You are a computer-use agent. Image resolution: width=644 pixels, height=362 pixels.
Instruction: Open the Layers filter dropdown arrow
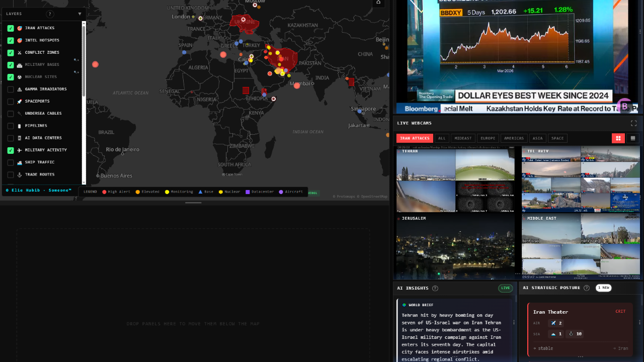(79, 14)
